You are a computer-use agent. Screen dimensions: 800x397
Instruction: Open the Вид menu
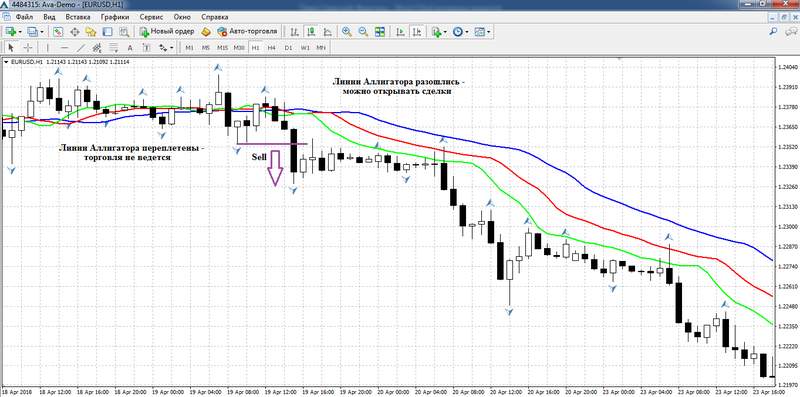pos(49,17)
